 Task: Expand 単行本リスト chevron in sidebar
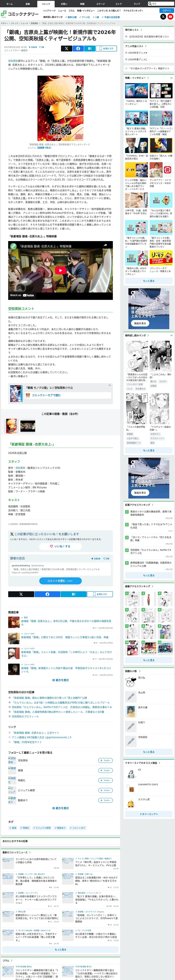click(141, 30)
